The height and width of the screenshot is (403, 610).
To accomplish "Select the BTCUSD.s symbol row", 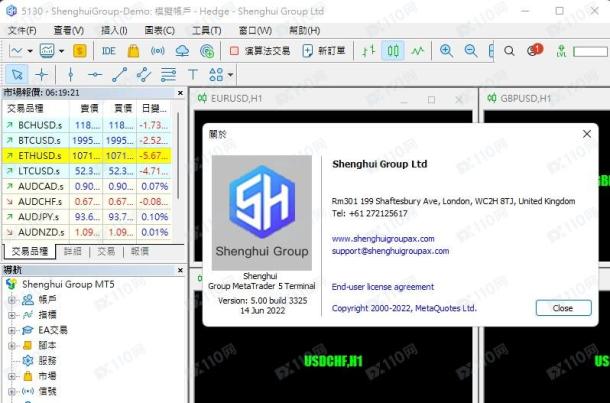I will [87, 140].
